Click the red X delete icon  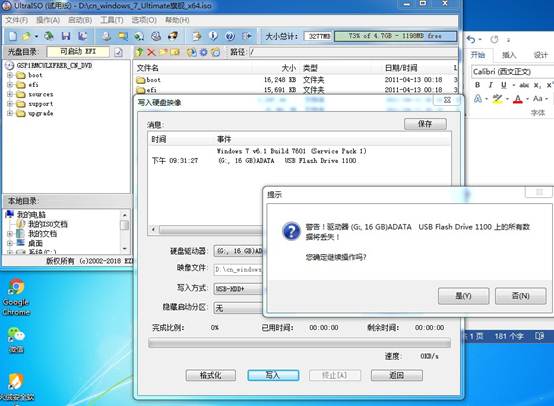coord(151,52)
